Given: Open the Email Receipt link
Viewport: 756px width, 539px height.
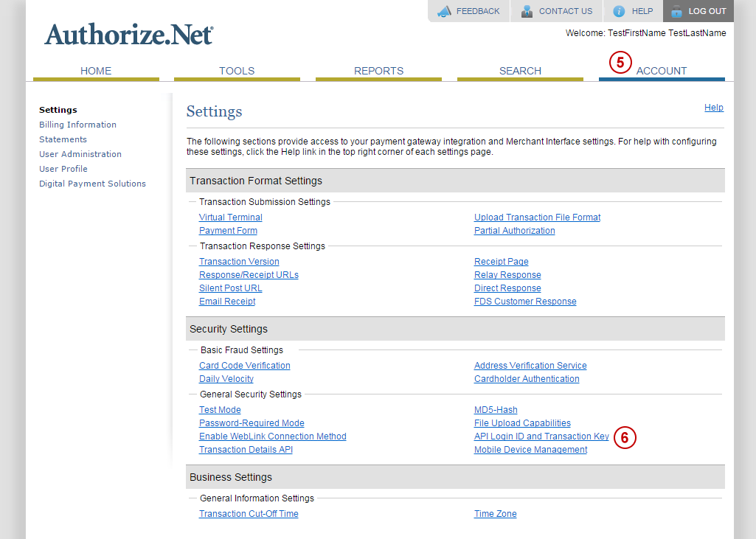Looking at the screenshot, I should tap(227, 302).
